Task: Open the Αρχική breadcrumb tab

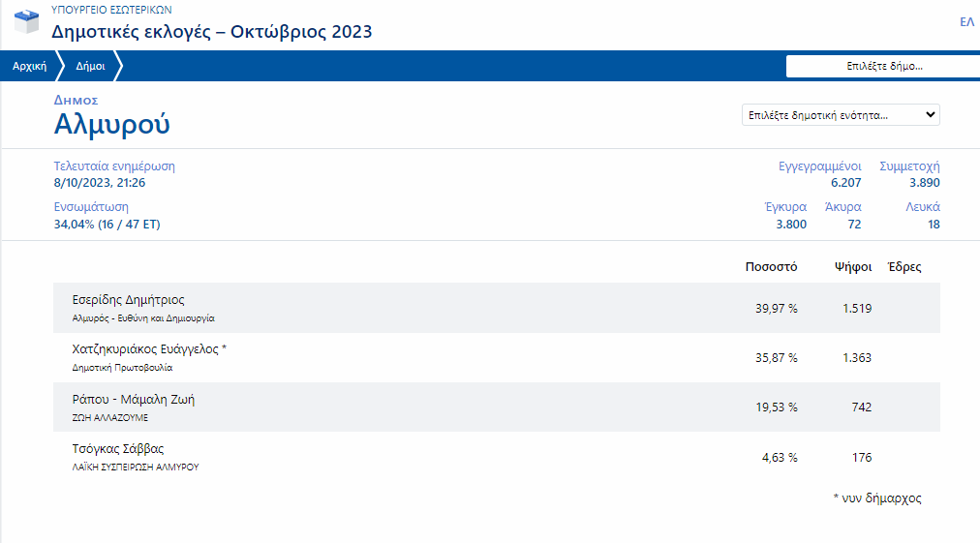Action: pos(29,67)
